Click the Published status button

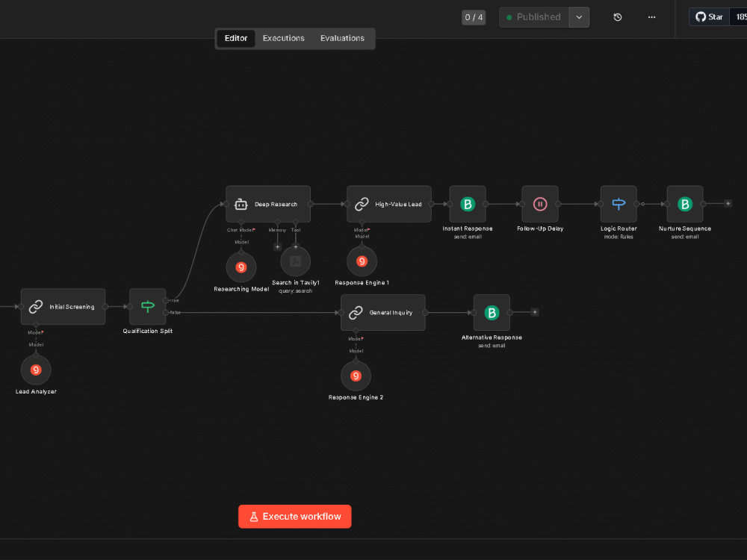tap(533, 17)
